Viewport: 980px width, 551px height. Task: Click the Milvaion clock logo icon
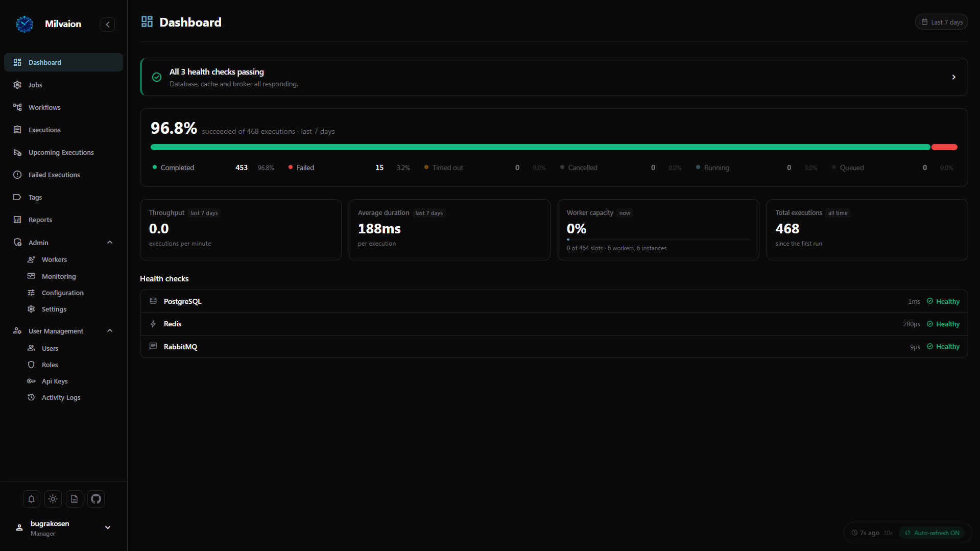[25, 24]
